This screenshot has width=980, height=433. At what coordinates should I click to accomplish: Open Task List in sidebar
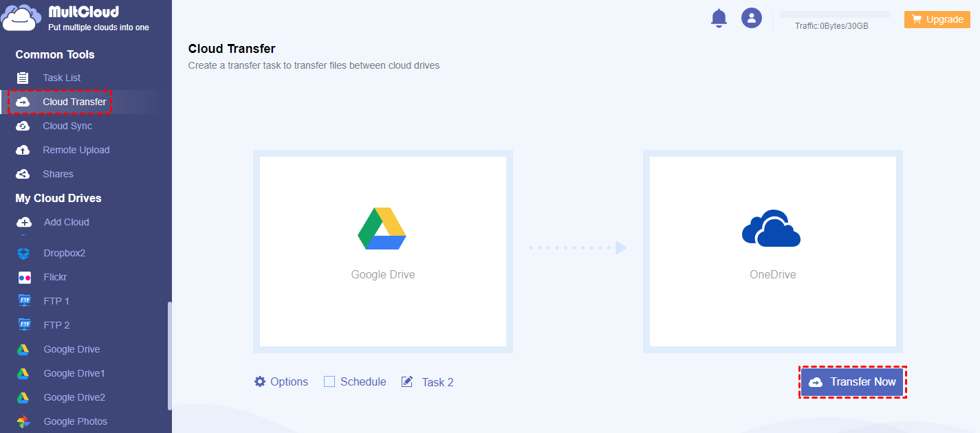(62, 78)
